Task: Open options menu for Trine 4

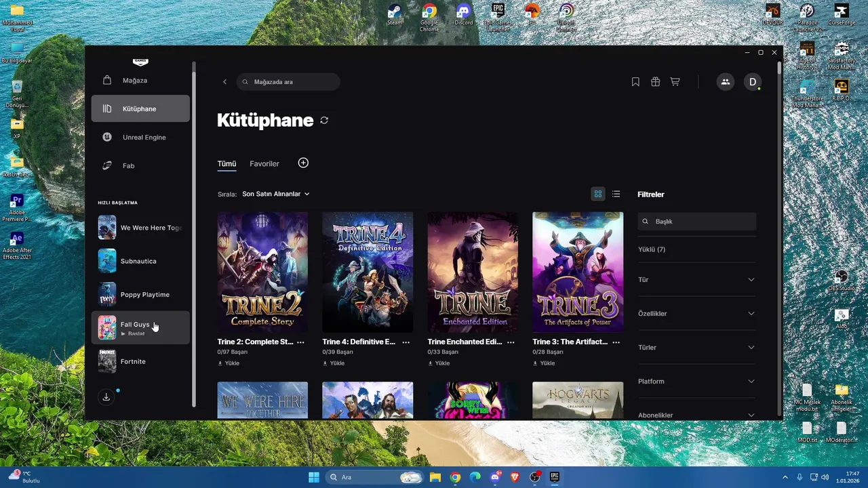Action: coord(406,342)
